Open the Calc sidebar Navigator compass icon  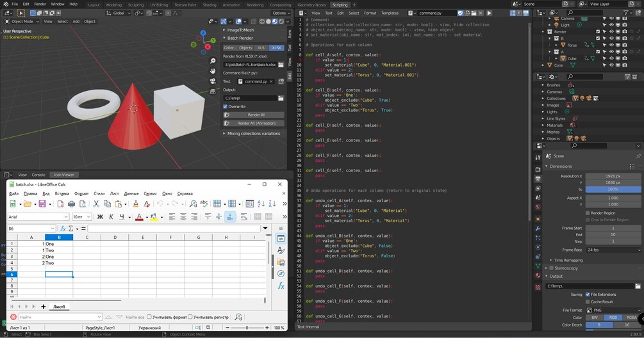coord(281,273)
